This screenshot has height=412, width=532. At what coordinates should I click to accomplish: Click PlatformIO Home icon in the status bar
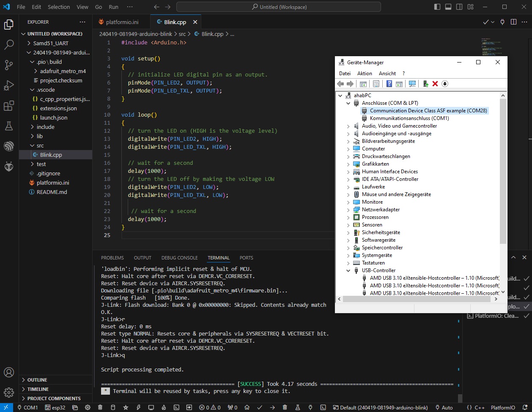tap(247, 408)
